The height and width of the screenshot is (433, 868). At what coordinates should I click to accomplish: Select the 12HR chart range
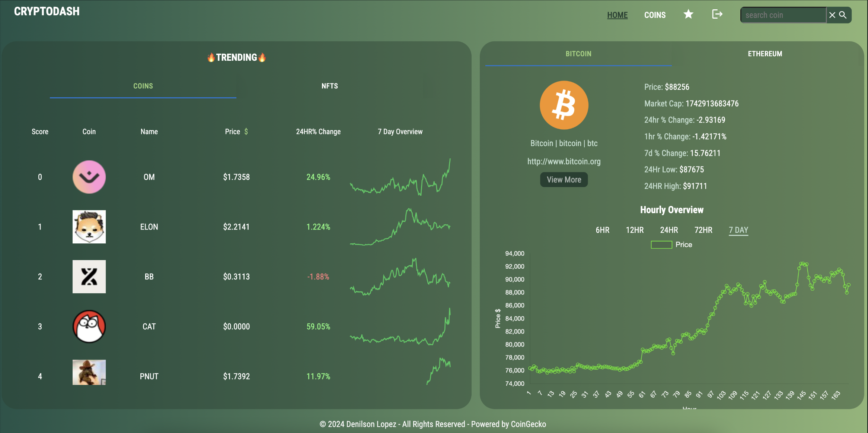click(x=635, y=230)
